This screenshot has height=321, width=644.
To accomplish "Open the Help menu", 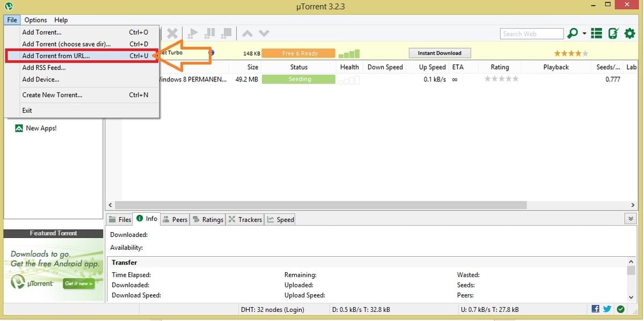I will point(61,20).
